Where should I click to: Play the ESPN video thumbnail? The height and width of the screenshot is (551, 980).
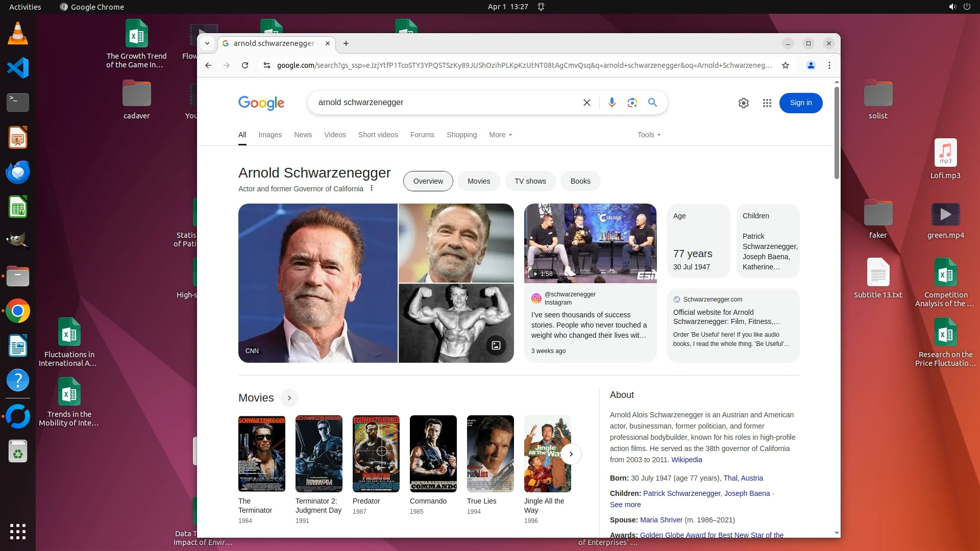[590, 243]
